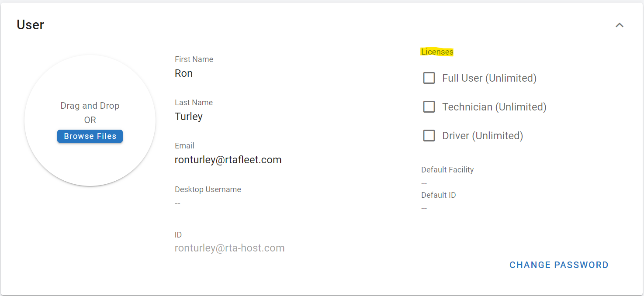Collapse the User panel with the chevron
The width and height of the screenshot is (644, 296).
click(619, 25)
